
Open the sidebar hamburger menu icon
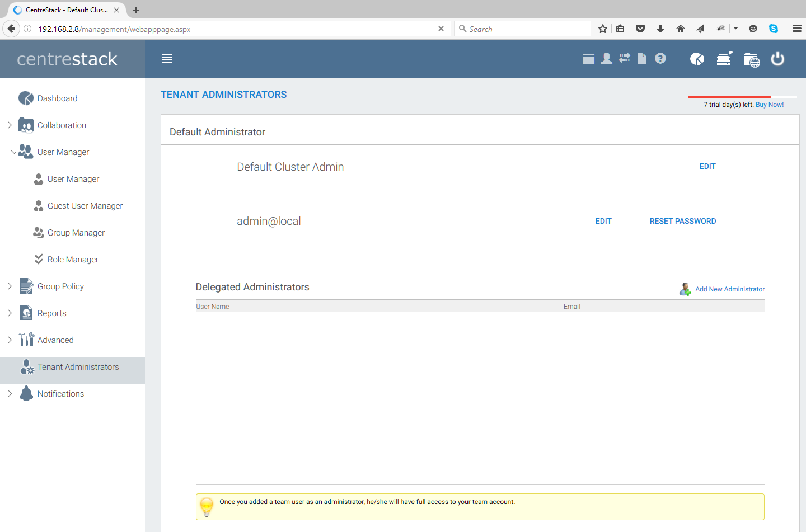167,58
